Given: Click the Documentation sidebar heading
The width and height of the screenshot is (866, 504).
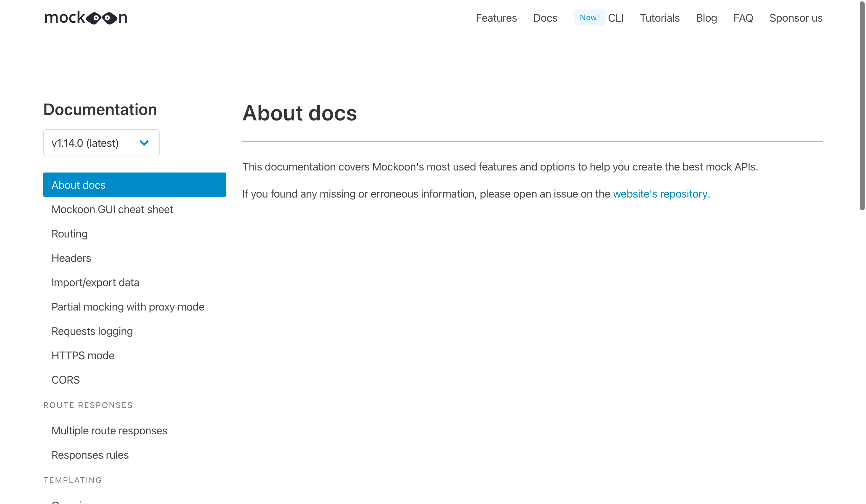Looking at the screenshot, I should point(100,110).
